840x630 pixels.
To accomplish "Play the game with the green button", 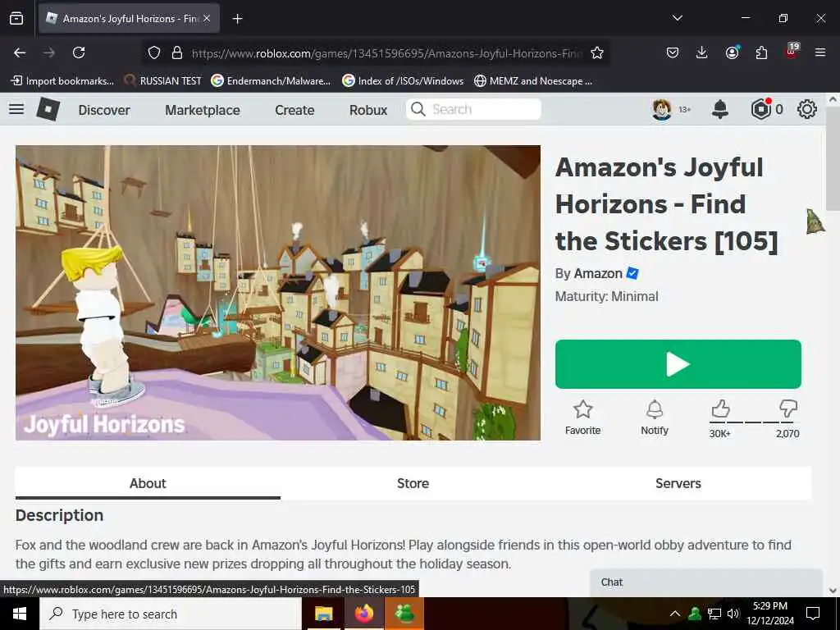I will pos(678,364).
